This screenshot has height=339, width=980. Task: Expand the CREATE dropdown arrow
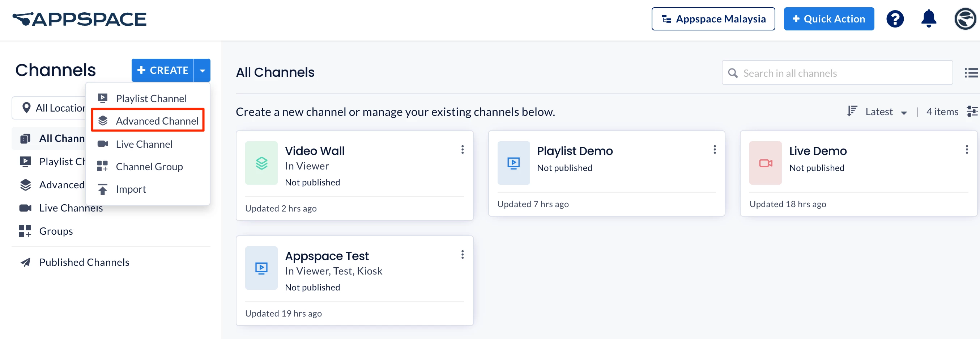[203, 71]
